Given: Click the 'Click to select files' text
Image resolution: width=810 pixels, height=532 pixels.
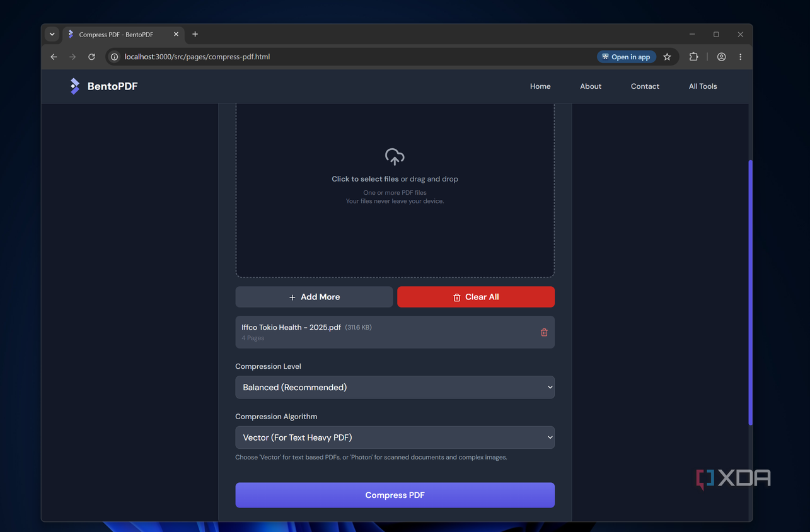Looking at the screenshot, I should pyautogui.click(x=365, y=179).
